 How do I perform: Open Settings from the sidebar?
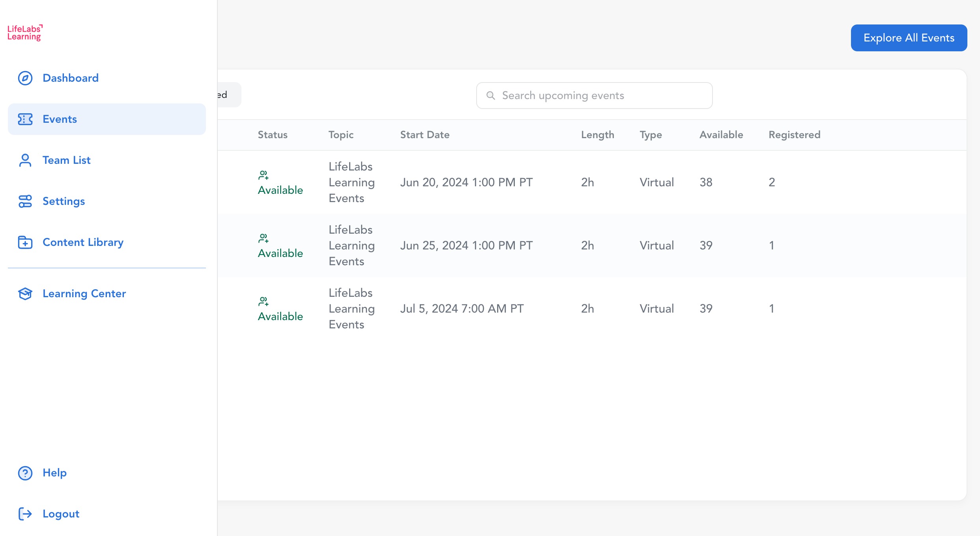point(107,201)
